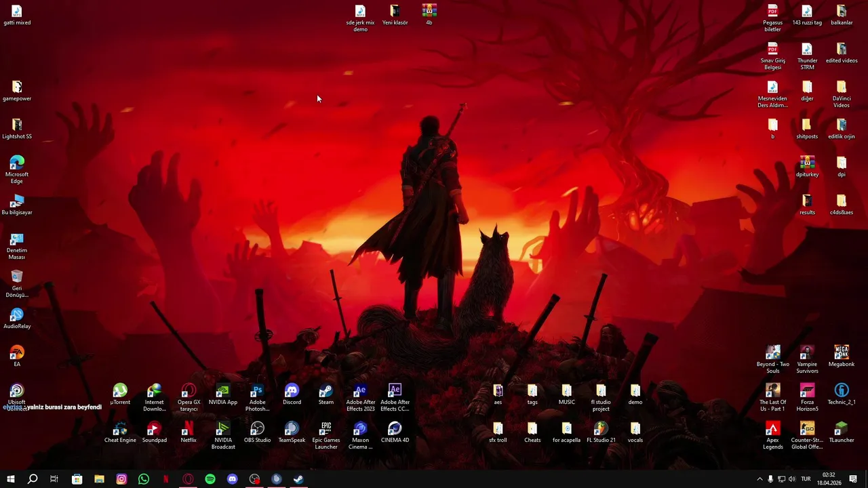Select the Adobe Photoshop desktop shortcut
This screenshot has width=868, height=488.
257,398
